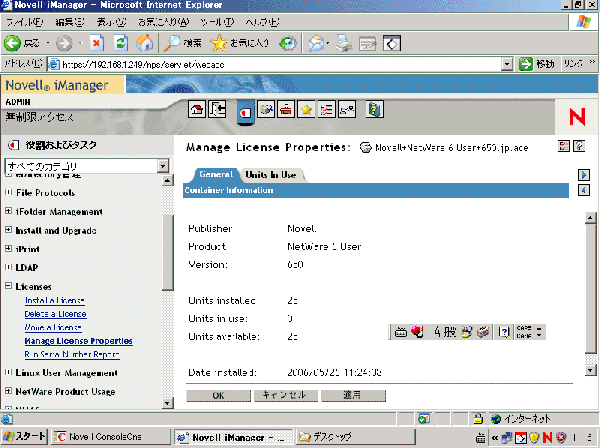Click right arrow to scroll tabs
This screenshot has height=448, width=600.
click(584, 175)
